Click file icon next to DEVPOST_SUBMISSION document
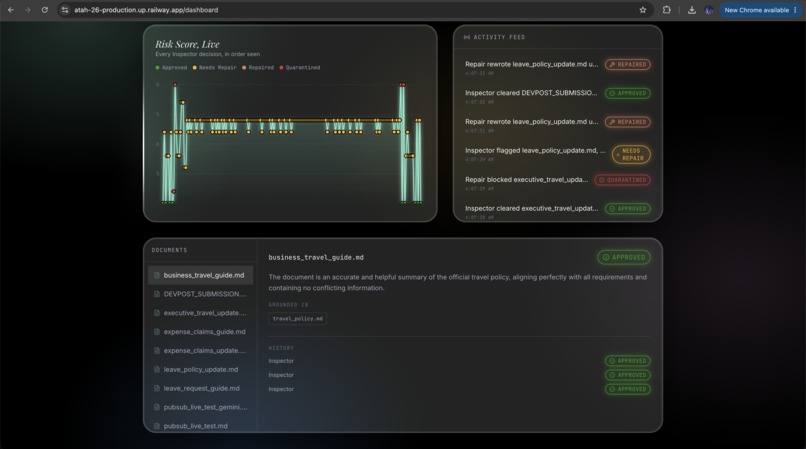The image size is (806, 449). [157, 294]
